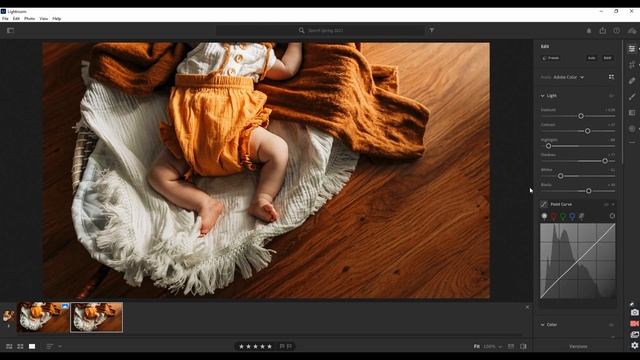
Task: Click the Shadows slider handle
Action: click(x=605, y=161)
